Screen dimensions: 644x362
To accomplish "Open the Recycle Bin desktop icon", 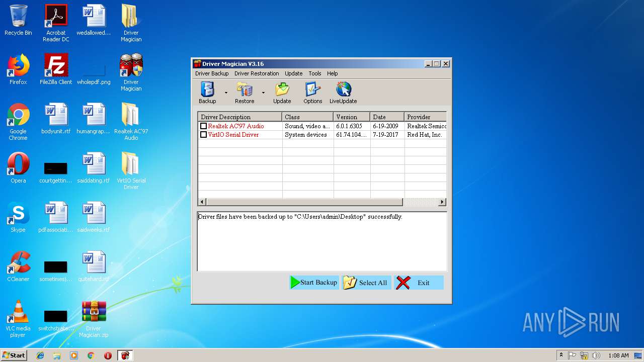I will pyautogui.click(x=18, y=20).
